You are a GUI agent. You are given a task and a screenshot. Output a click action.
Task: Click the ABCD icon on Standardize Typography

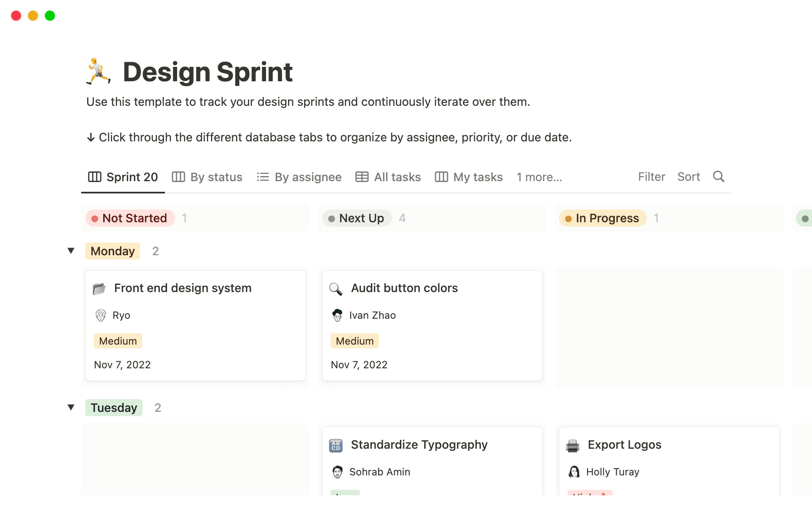click(335, 445)
